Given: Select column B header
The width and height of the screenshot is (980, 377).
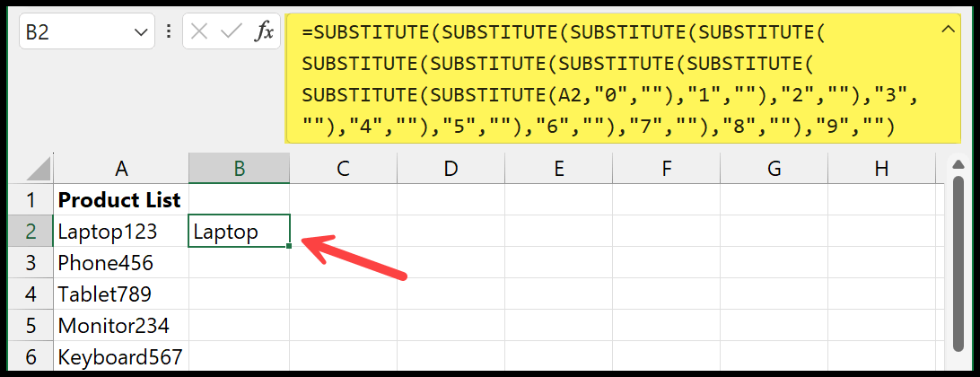Looking at the screenshot, I should (239, 168).
